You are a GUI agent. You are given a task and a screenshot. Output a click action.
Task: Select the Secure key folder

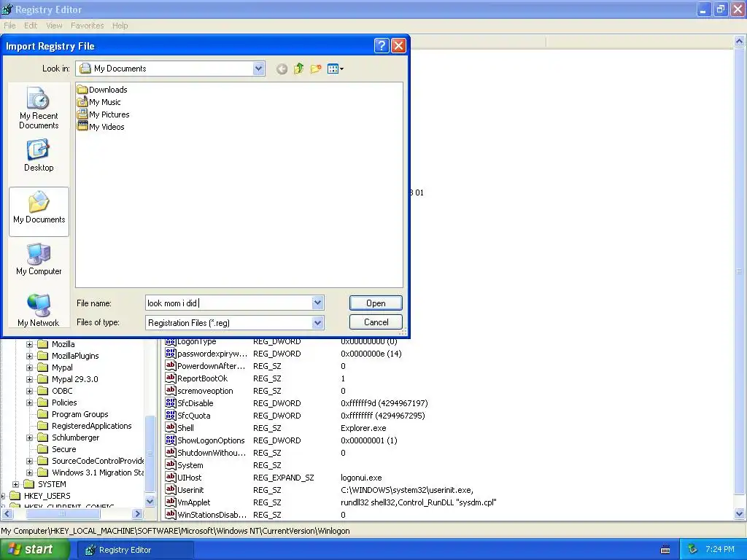(x=57, y=449)
